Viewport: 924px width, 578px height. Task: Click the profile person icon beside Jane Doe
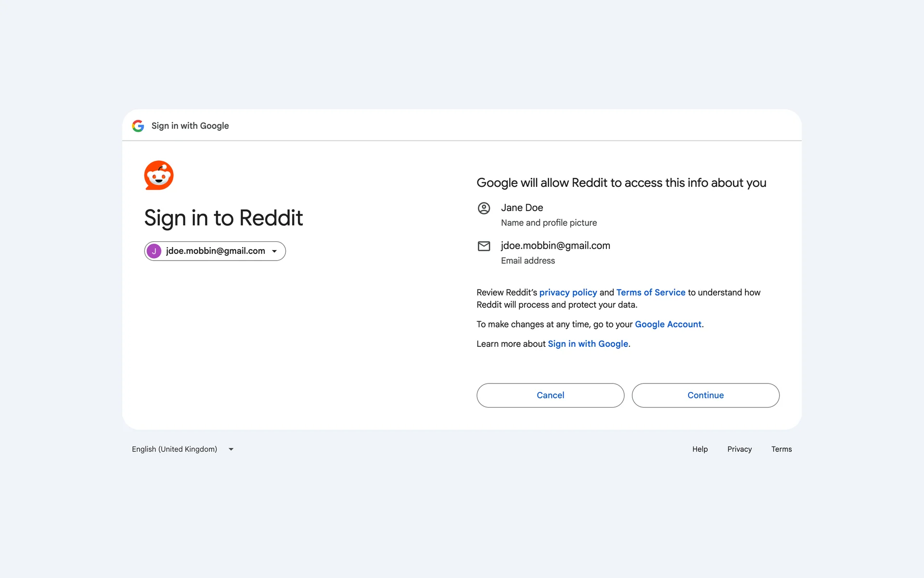[x=484, y=208]
